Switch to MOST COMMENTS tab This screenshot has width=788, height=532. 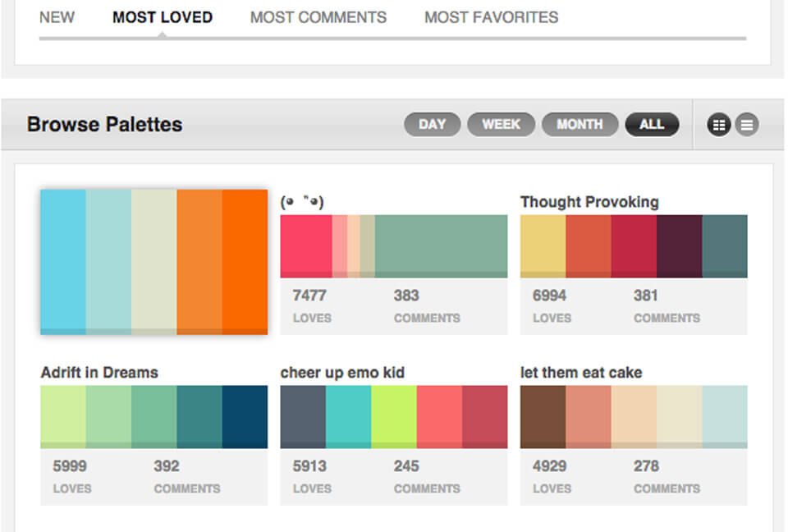coord(318,17)
